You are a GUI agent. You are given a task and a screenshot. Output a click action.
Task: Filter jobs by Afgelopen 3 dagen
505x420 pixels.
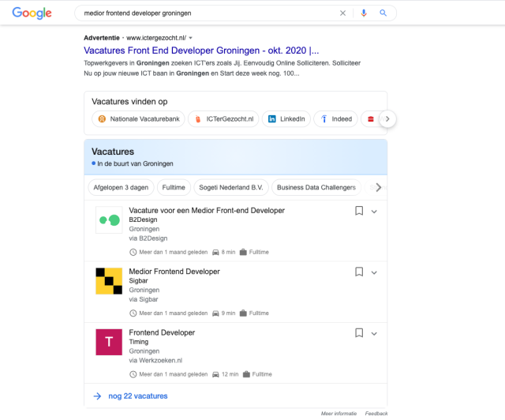pos(121,187)
